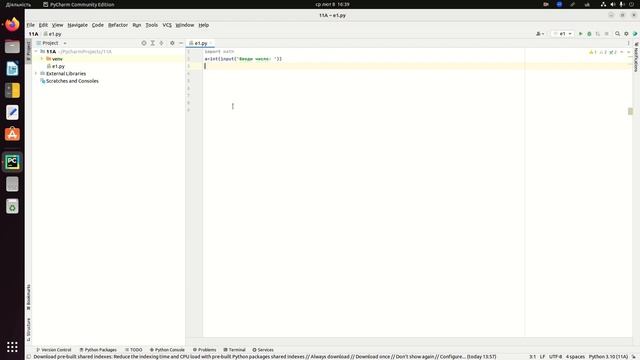Open Search Everywhere magnifier icon

[618, 34]
